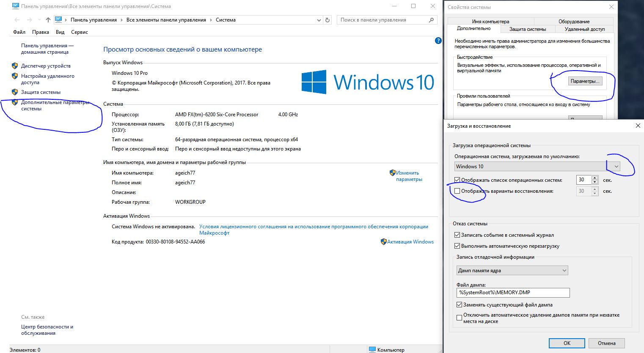Image resolution: width=644 pixels, height=353 pixels.
Task: Toggle Заменять существующий файл дампа
Action: coord(459,305)
